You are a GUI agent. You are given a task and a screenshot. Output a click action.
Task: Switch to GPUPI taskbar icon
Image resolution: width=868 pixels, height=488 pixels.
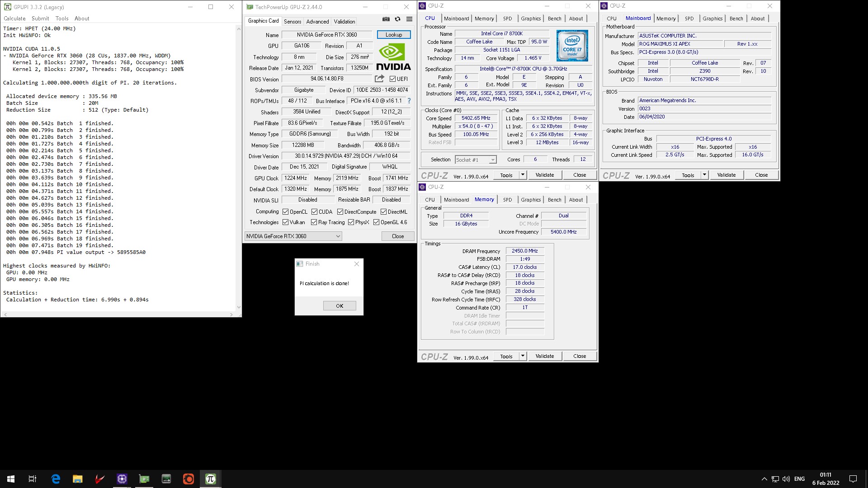tap(211, 479)
